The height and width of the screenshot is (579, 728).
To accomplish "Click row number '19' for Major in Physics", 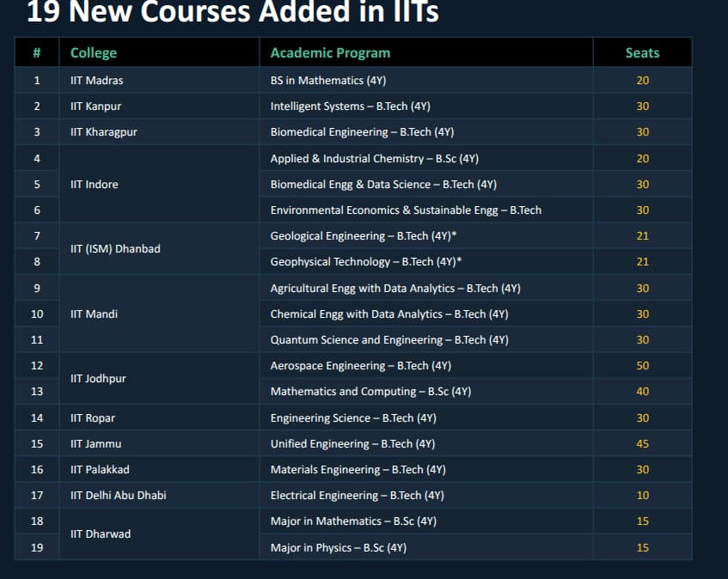I will click(x=37, y=547).
